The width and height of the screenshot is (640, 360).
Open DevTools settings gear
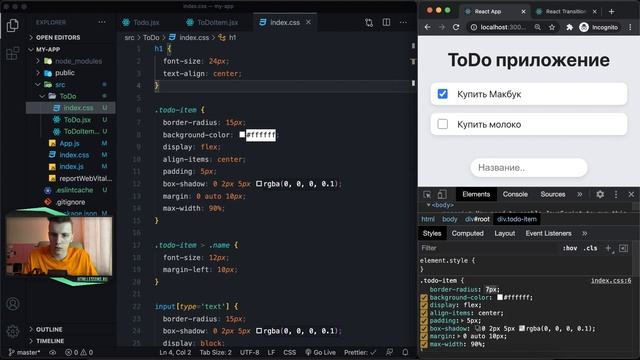tap(600, 195)
